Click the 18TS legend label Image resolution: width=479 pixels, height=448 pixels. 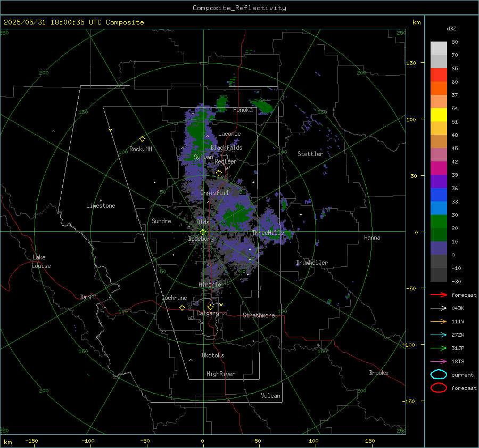tap(458, 362)
